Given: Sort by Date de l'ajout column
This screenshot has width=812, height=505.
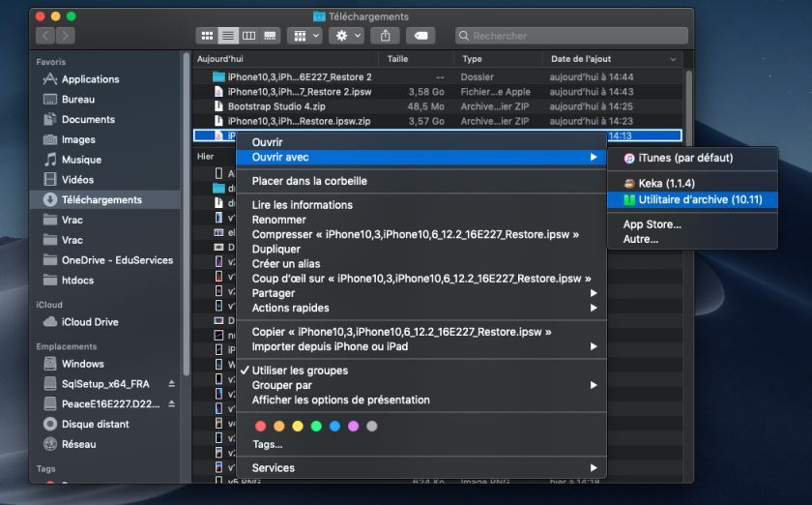Looking at the screenshot, I should pos(613,59).
